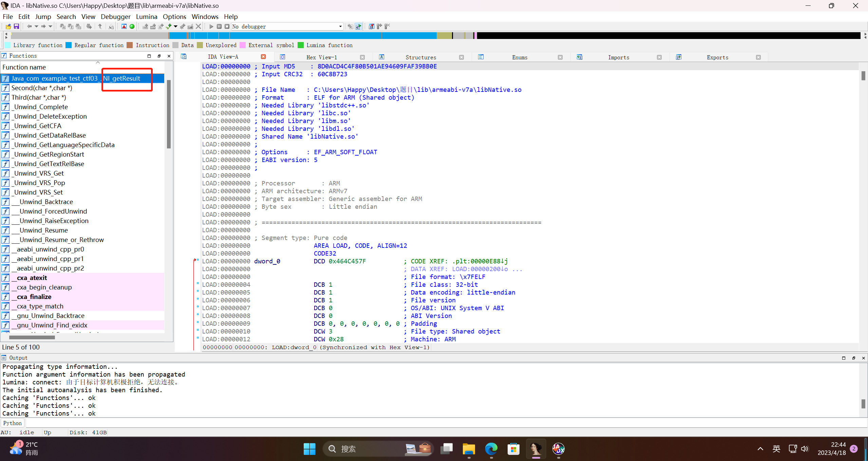Open the forward navigation history dropdown
The height and width of the screenshot is (461, 868).
click(x=50, y=26)
